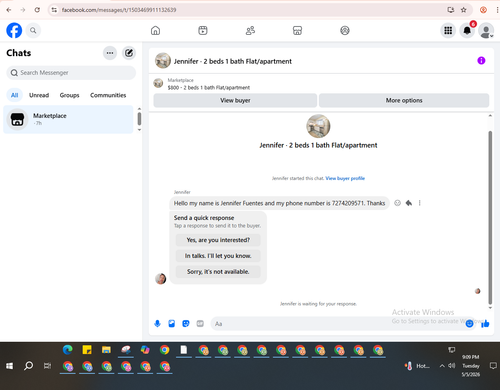Choose a sticker icon
Image resolution: width=500 pixels, height=390 pixels.
[x=186, y=324]
